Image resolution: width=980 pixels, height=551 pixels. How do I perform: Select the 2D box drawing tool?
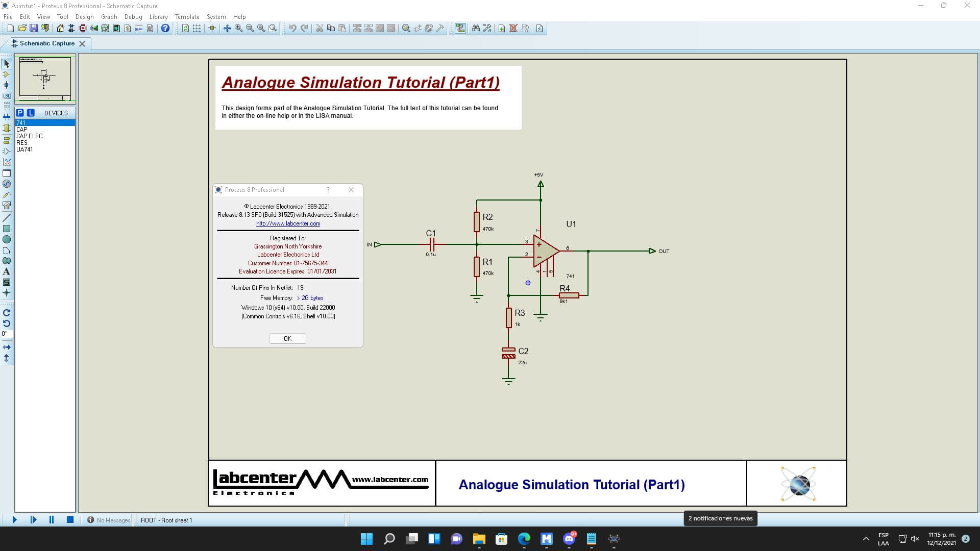7,229
